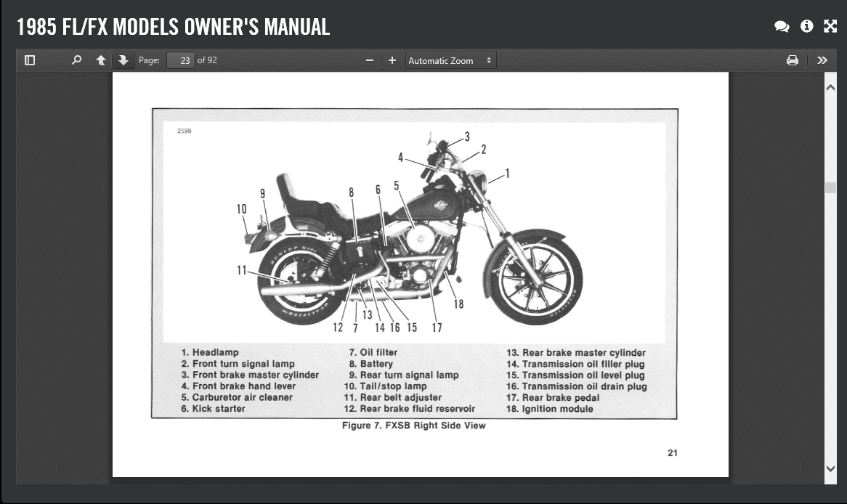The image size is (847, 504).
Task: Expand the tools menu double chevron
Action: (822, 60)
